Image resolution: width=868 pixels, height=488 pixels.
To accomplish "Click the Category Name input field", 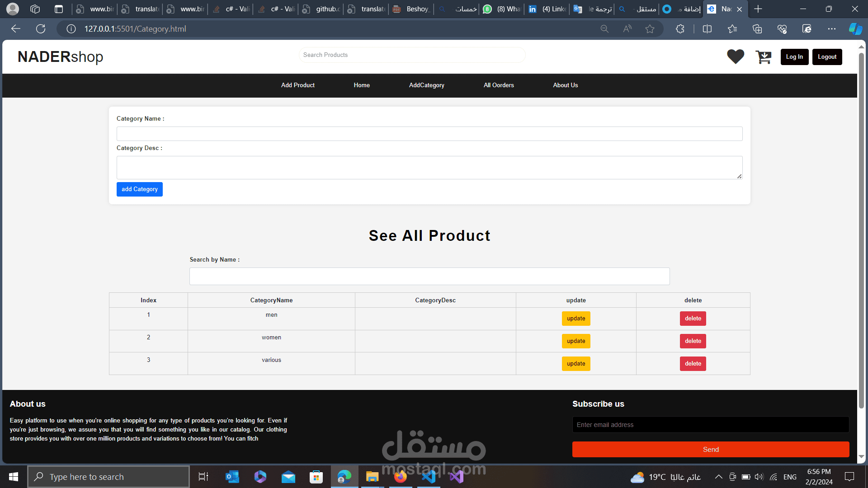I will coord(429,134).
